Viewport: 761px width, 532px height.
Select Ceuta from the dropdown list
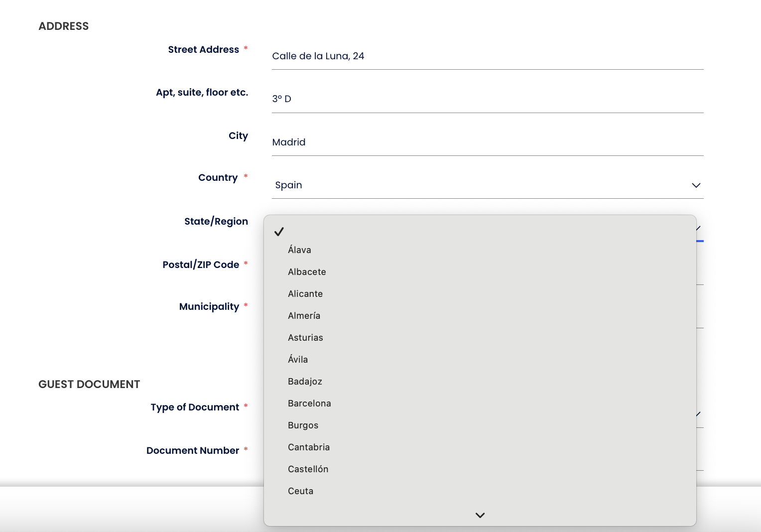tap(300, 491)
